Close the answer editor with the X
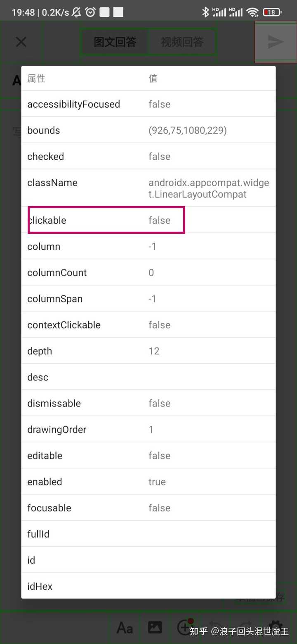Viewport: 297px width, 644px height. [21, 41]
